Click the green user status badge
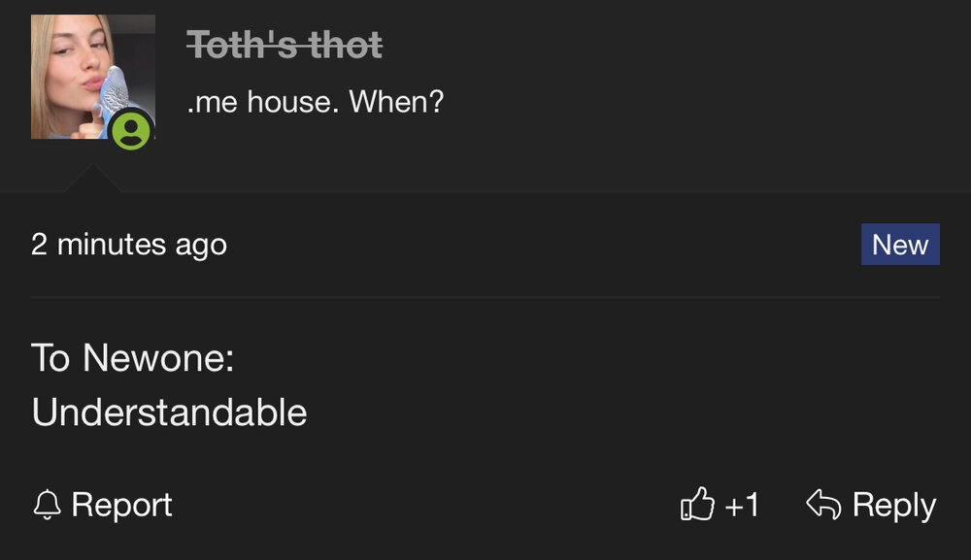 click(131, 130)
